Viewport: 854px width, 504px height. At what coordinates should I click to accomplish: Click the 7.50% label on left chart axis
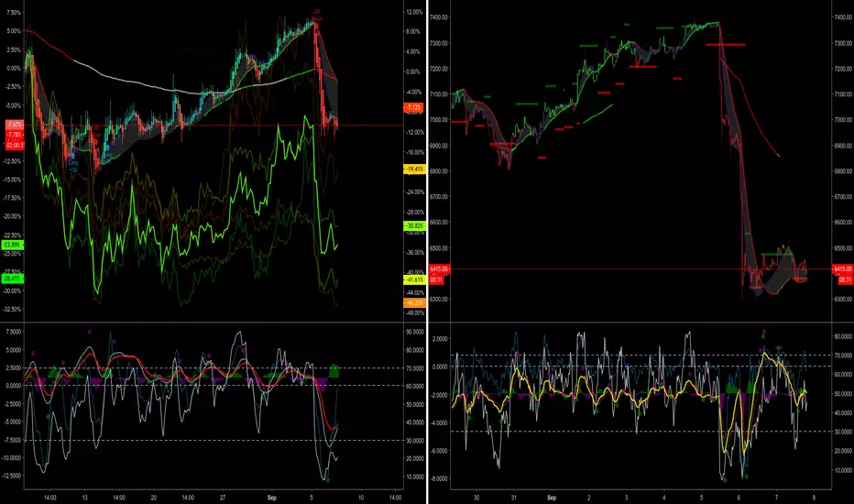click(14, 13)
